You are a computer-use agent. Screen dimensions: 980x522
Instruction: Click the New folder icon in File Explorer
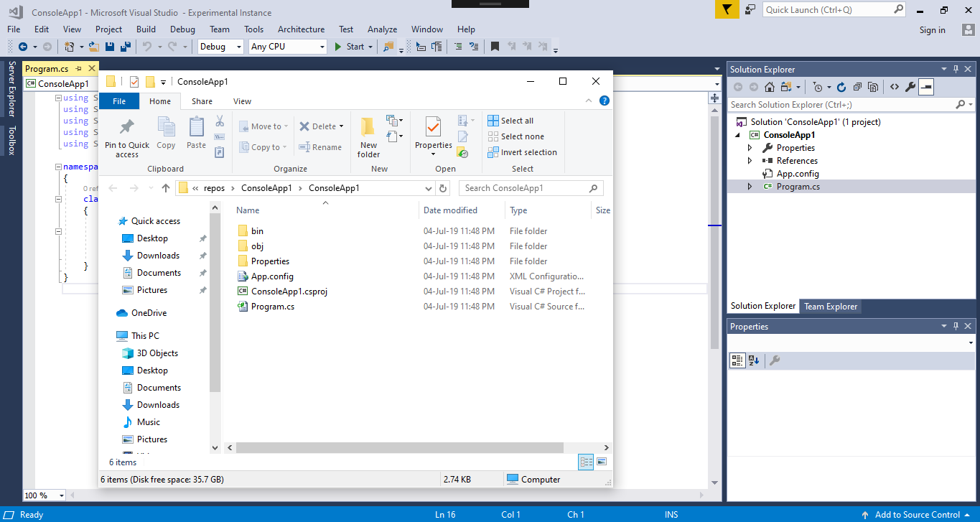pos(368,138)
